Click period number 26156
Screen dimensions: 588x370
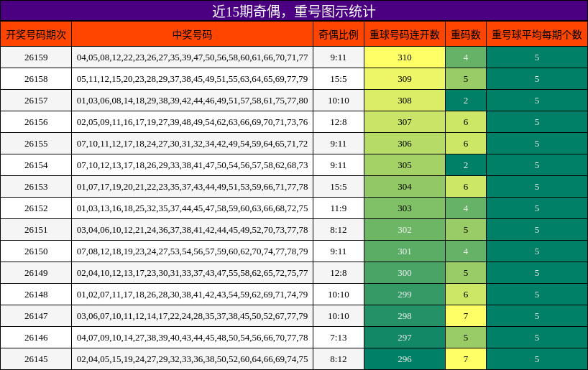pos(36,122)
